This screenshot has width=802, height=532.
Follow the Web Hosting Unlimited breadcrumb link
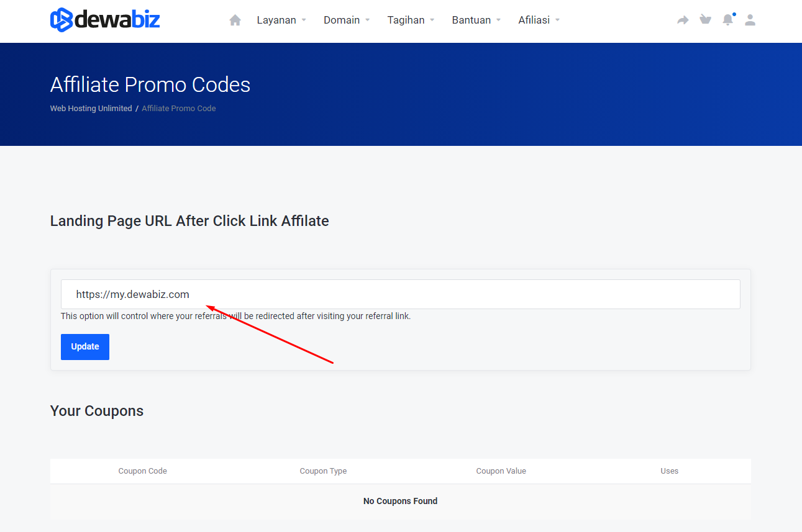pyautogui.click(x=91, y=109)
